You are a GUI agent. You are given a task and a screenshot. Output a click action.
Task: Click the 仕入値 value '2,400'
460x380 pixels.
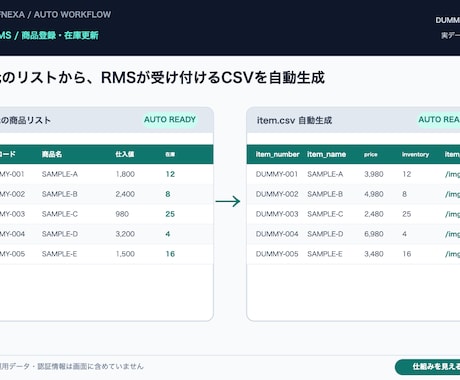coord(125,194)
